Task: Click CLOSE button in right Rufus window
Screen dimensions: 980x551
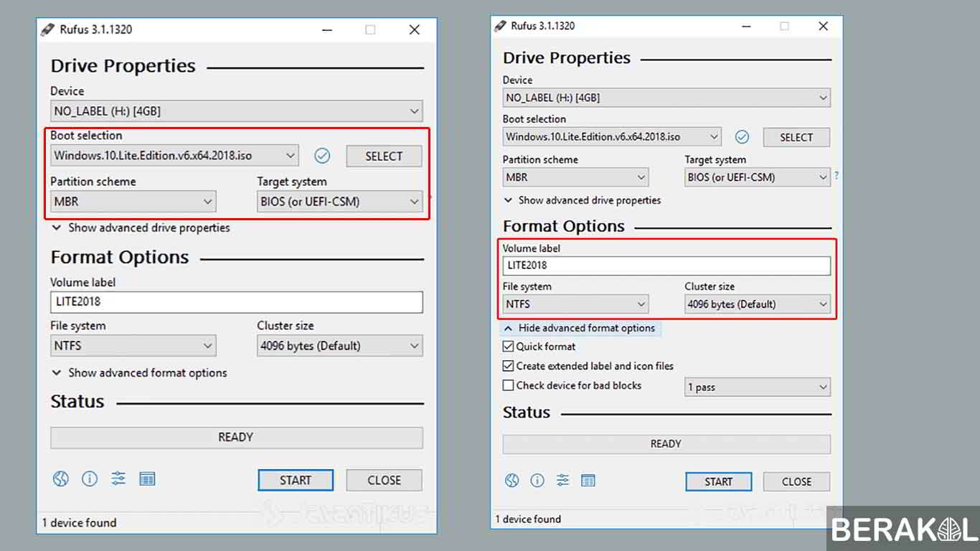Action: click(796, 481)
